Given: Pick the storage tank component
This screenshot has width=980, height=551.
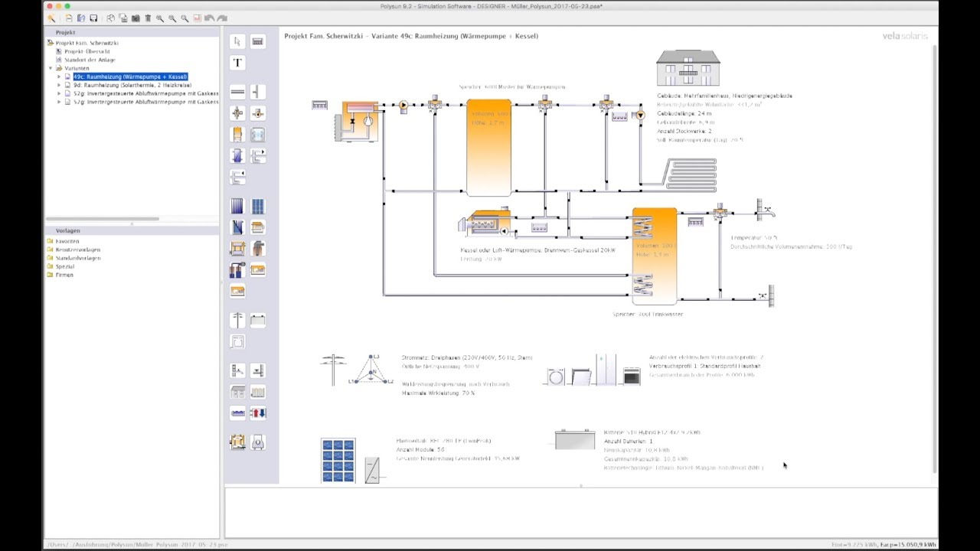Looking at the screenshot, I should click(x=237, y=135).
